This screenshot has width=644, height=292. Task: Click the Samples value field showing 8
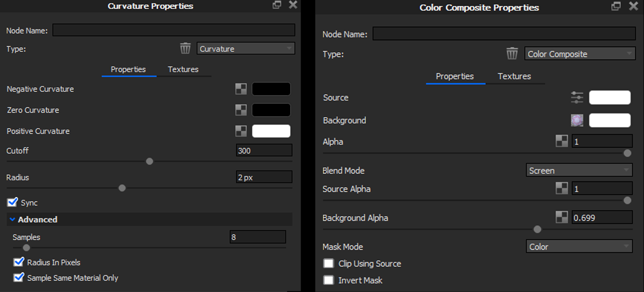(x=258, y=237)
